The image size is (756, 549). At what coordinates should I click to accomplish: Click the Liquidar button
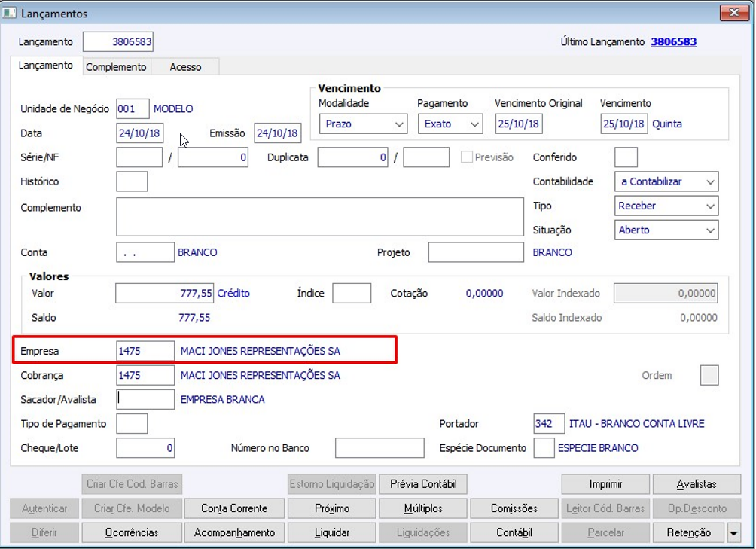click(332, 533)
